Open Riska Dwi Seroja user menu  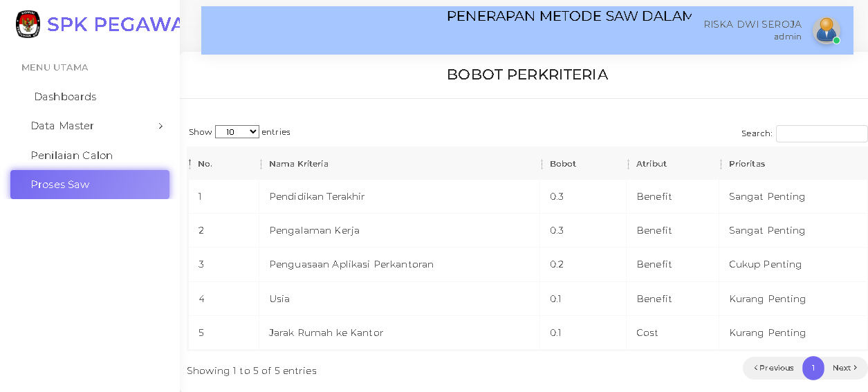(752, 24)
